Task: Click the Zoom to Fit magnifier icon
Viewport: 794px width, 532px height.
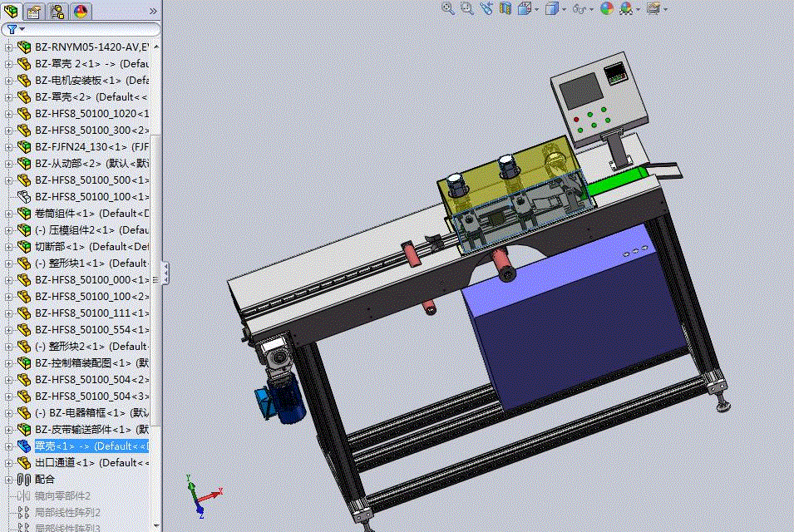Action: 447,8
